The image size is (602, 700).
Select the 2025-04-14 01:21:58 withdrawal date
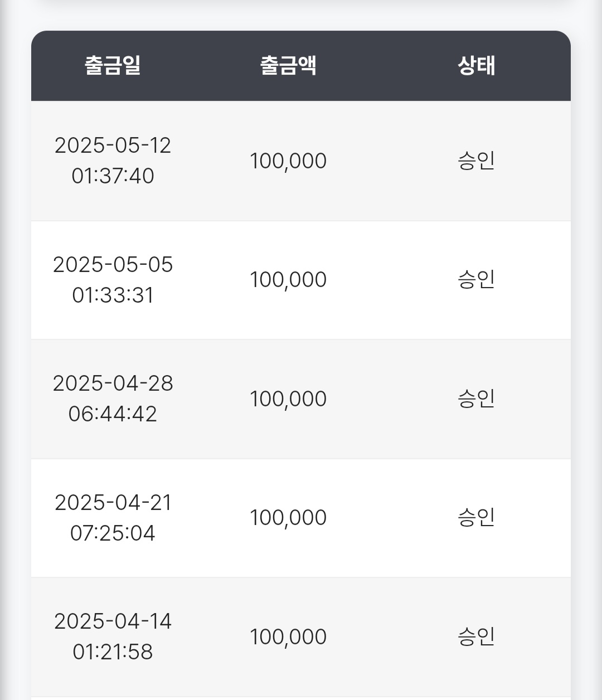click(x=113, y=636)
